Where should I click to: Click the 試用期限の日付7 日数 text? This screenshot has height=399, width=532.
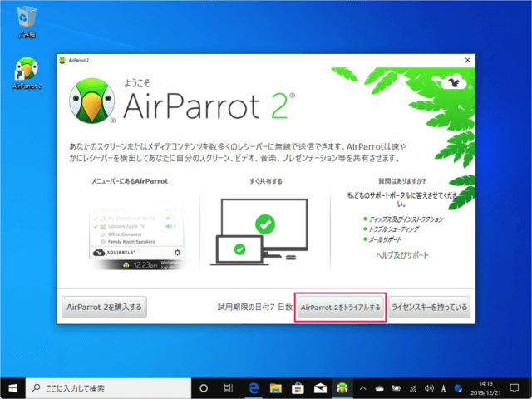255,308
